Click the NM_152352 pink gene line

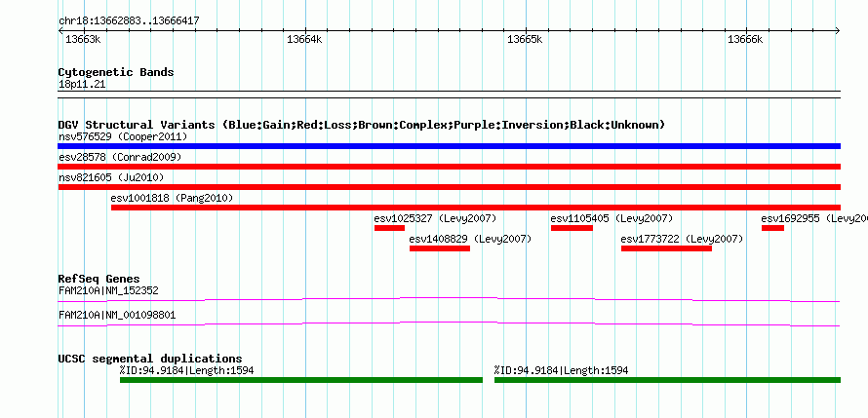click(x=449, y=299)
